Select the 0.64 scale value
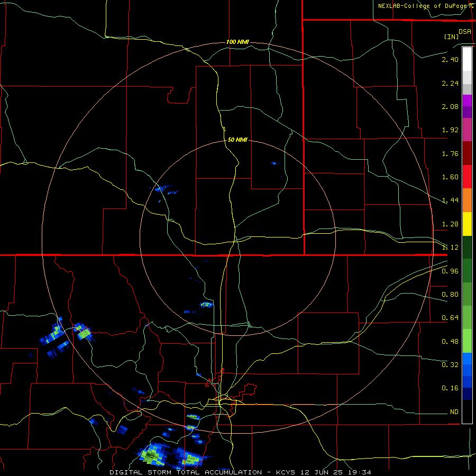Screen dimensions: 476x476 pos(450,318)
